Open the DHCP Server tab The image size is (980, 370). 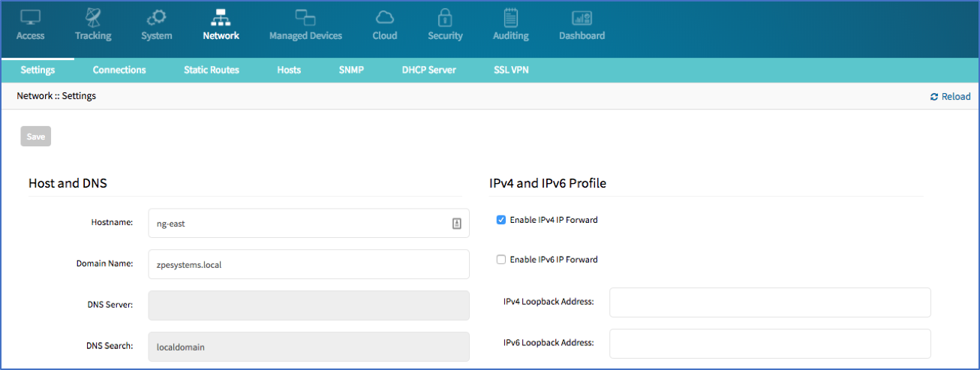coord(428,70)
